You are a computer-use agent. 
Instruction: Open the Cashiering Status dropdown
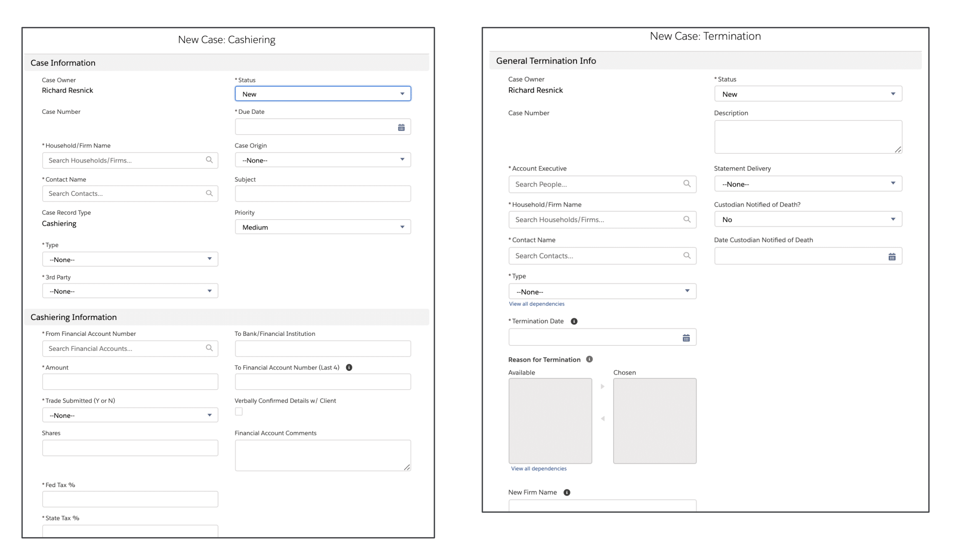click(x=322, y=94)
